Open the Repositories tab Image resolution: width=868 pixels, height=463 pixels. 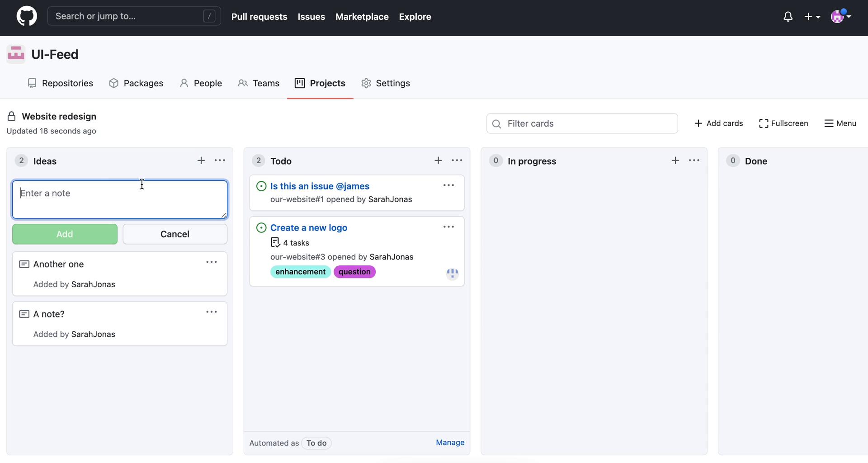click(60, 83)
